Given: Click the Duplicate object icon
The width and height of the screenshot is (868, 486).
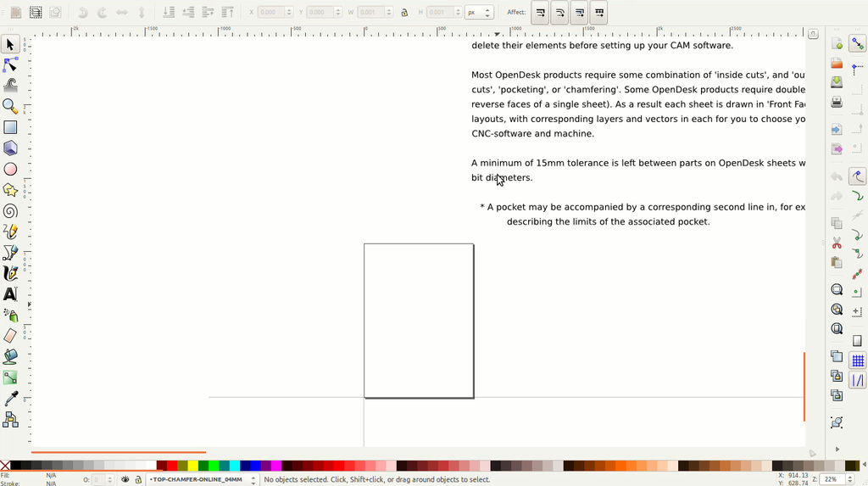Looking at the screenshot, I should click(x=837, y=355).
